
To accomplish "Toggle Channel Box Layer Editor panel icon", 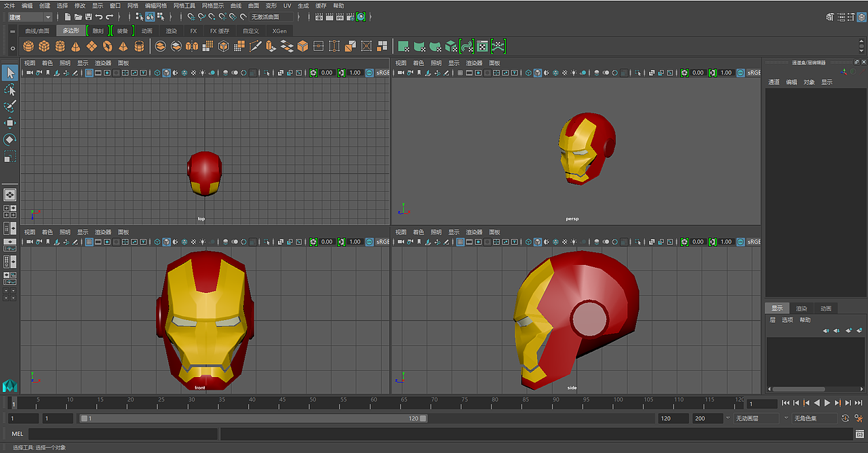I will [x=862, y=17].
